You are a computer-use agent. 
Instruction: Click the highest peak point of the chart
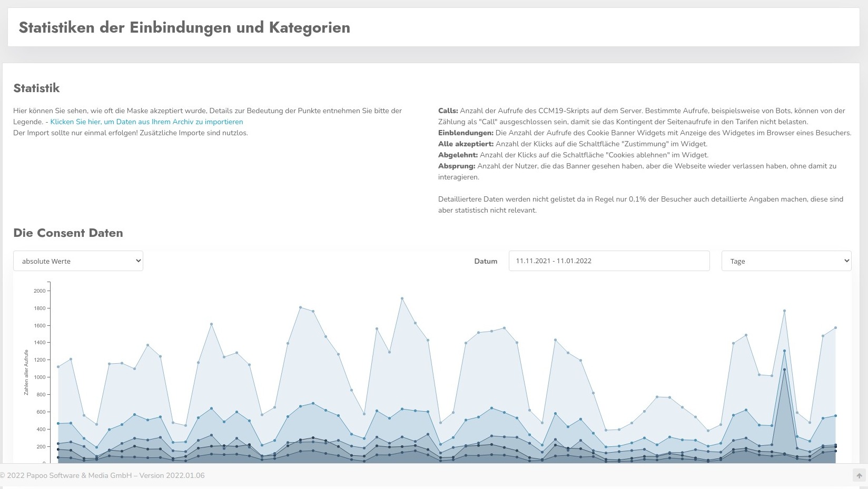pyautogui.click(x=402, y=298)
